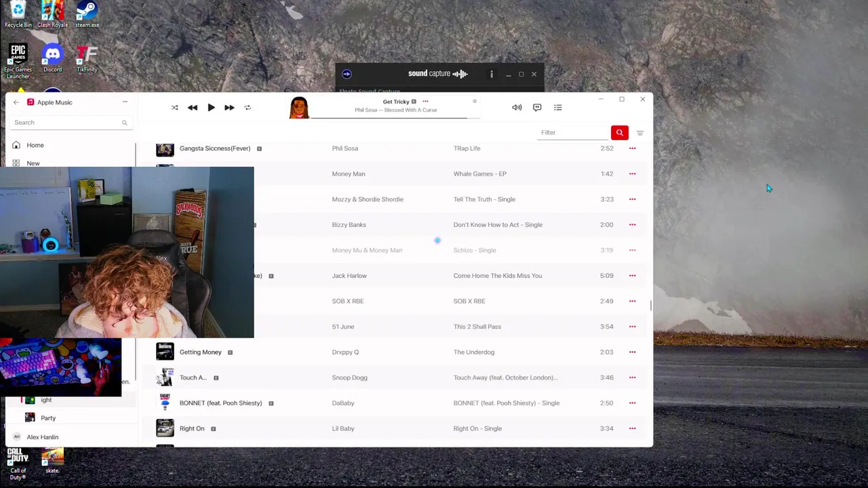Select the song Gangsta Siccness(Fever)
Image resolution: width=868 pixels, height=488 pixels.
click(x=215, y=148)
